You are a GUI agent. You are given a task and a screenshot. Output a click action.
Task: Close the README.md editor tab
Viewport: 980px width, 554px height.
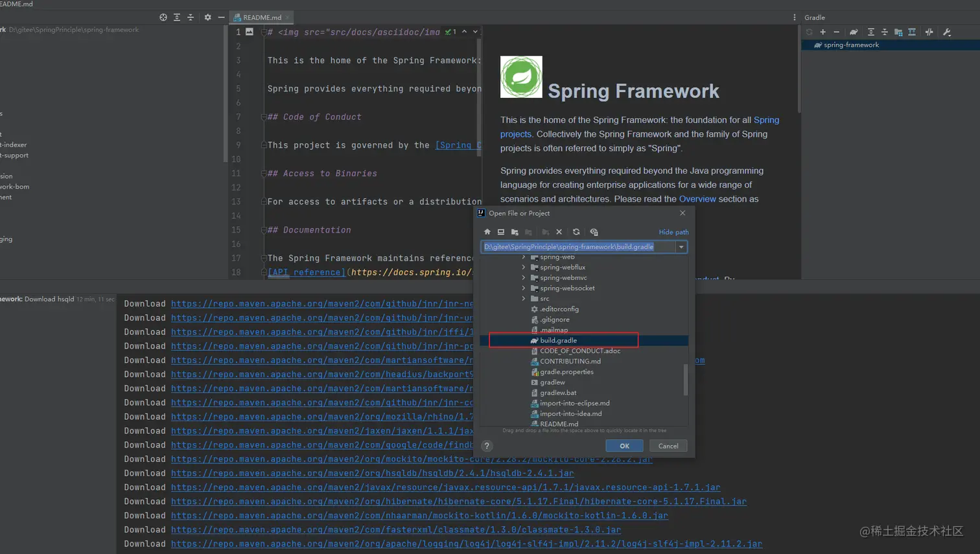pos(287,17)
